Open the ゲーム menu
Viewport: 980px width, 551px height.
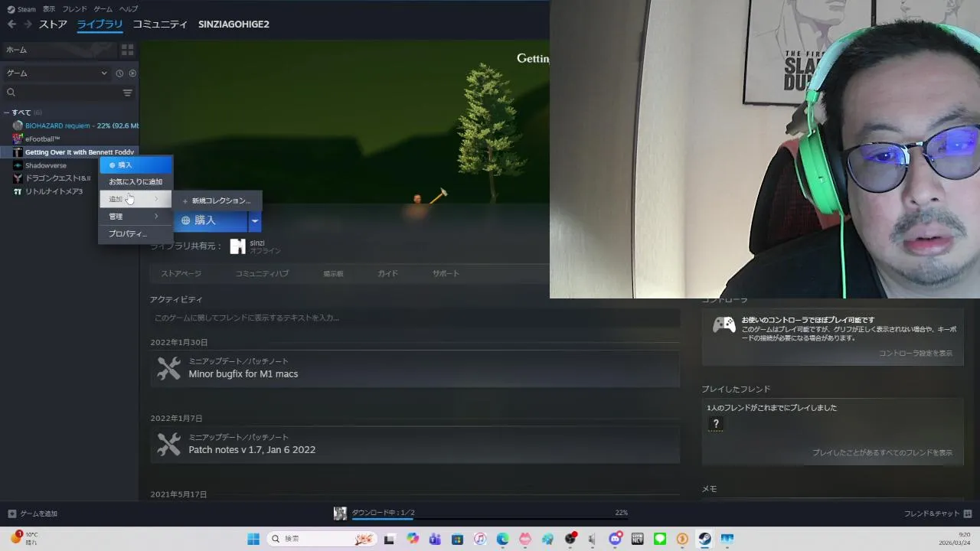pyautogui.click(x=103, y=9)
